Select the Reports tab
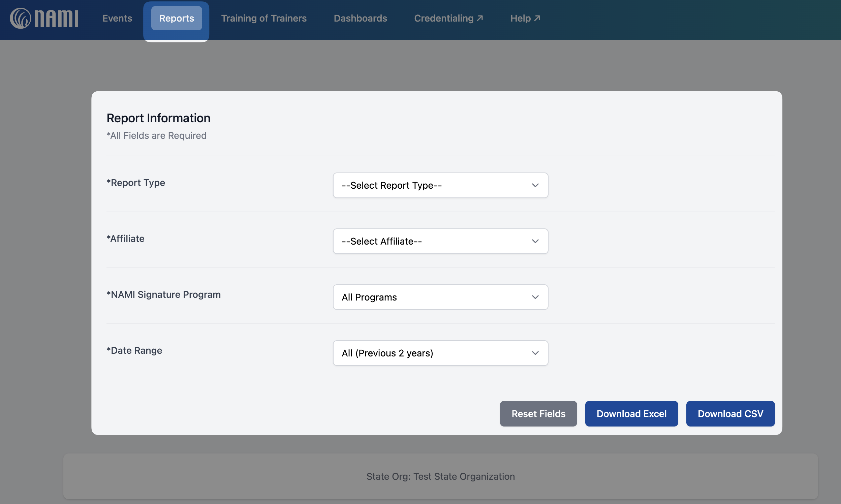 pyautogui.click(x=176, y=18)
